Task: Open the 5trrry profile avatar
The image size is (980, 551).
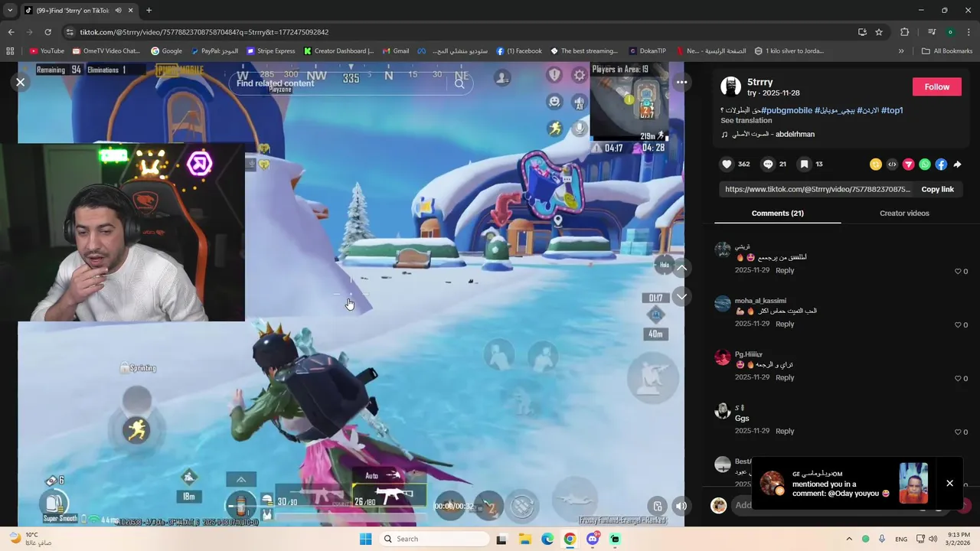Action: pyautogui.click(x=730, y=86)
